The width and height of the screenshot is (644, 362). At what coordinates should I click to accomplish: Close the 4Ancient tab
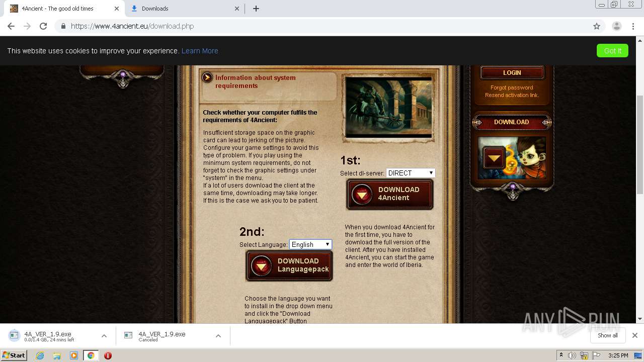tap(117, 9)
